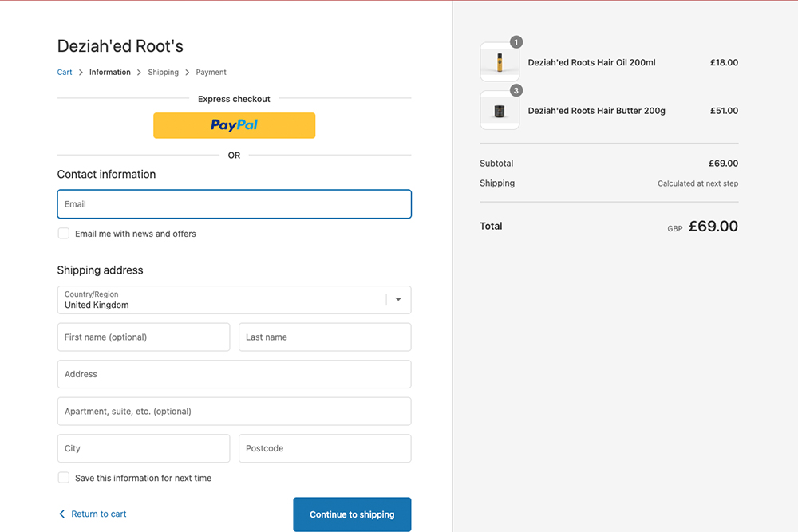Click the quantity badge on Hair Butter
The width and height of the screenshot is (798, 532).
click(516, 91)
